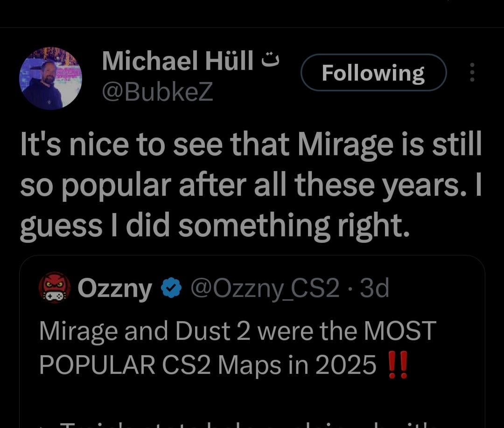Click the Ozzny red gamer avatar

click(54, 288)
